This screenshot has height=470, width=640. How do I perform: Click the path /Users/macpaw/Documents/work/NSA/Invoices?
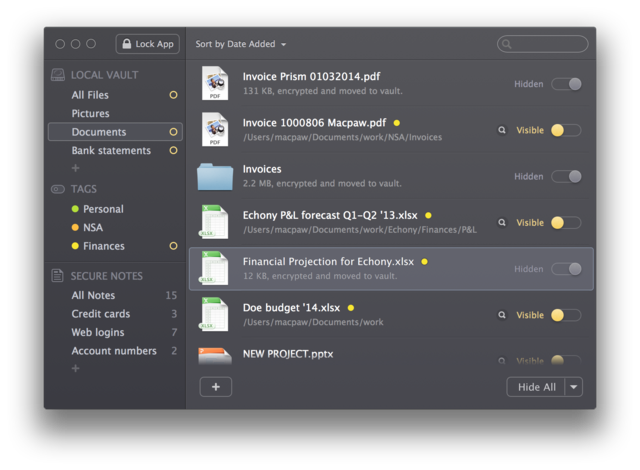[342, 137]
